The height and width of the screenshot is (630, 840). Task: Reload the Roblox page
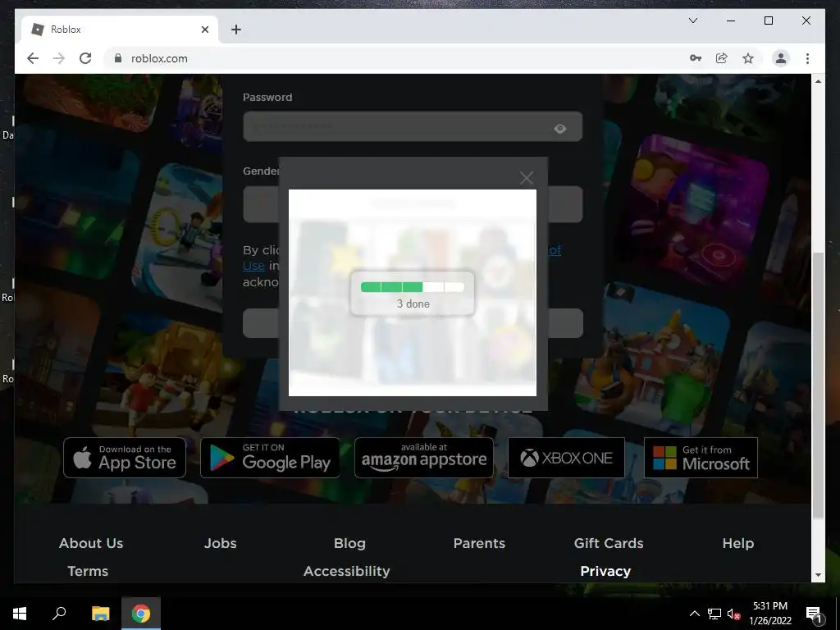(x=85, y=58)
